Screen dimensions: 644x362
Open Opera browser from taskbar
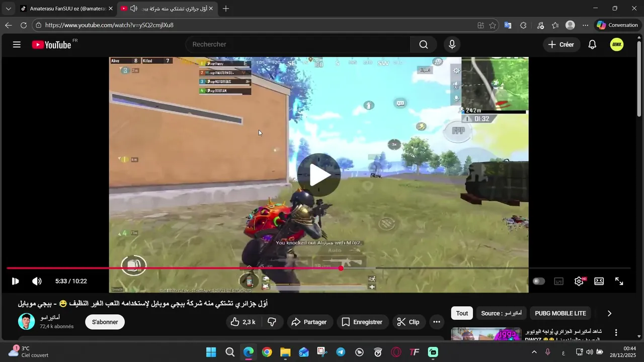pyautogui.click(x=396, y=352)
